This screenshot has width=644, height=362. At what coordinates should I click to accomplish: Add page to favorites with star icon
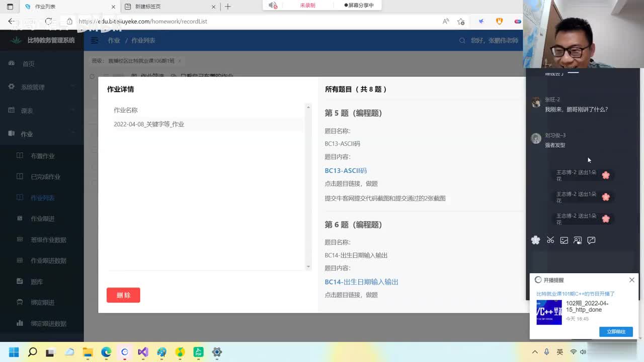click(x=461, y=21)
